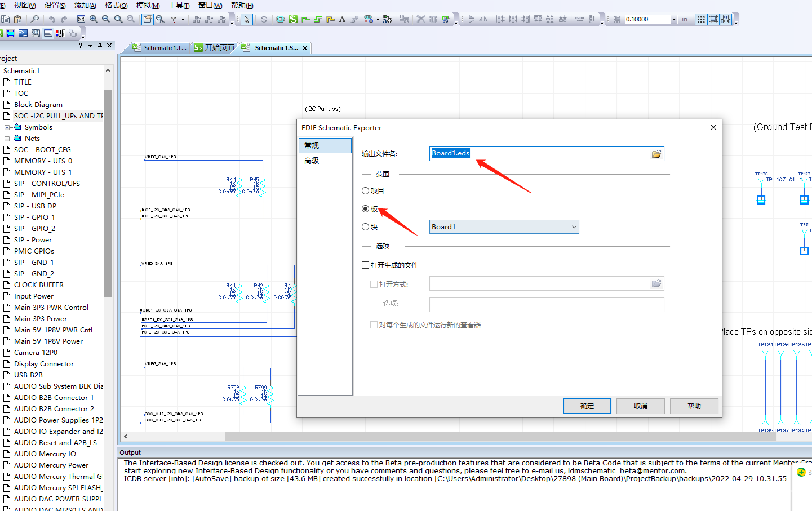Click the Align Left icon
Image resolution: width=812 pixels, height=511 pixels.
point(500,19)
